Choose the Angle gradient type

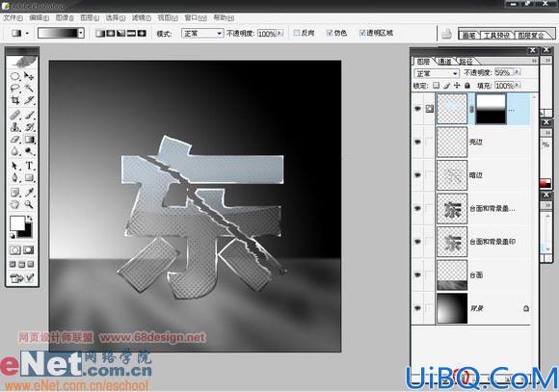pos(121,33)
